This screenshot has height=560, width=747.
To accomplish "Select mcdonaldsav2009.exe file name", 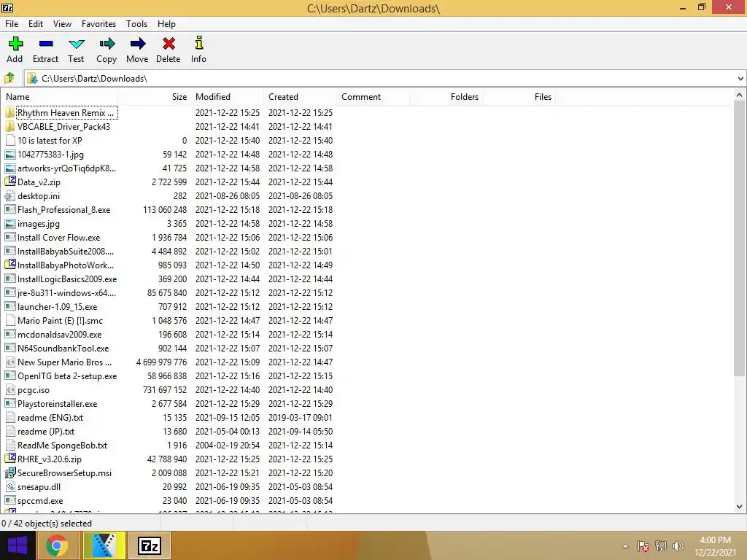I will (60, 334).
